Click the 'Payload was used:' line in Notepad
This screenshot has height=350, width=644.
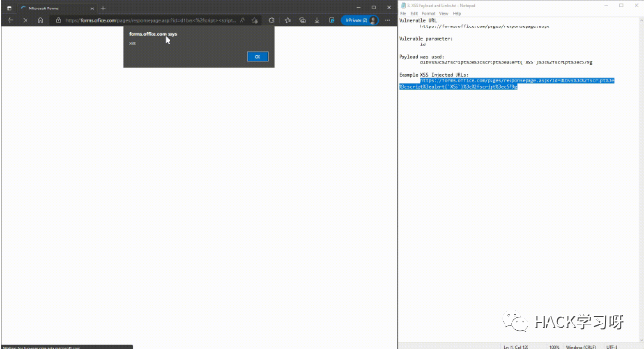coord(421,57)
